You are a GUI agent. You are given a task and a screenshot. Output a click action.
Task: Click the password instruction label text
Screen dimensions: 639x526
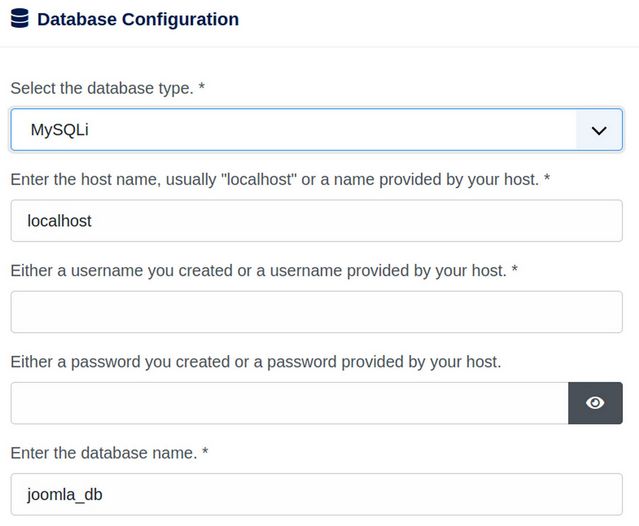(255, 361)
